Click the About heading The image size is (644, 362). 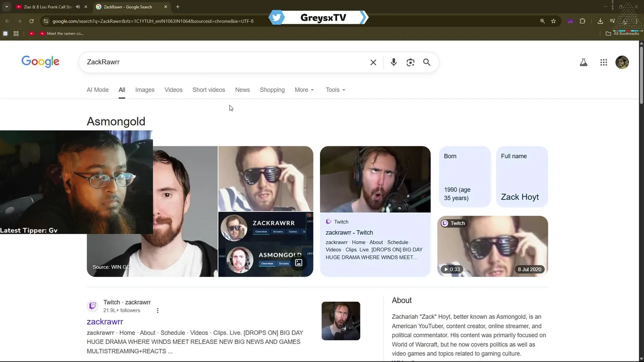tap(401, 300)
